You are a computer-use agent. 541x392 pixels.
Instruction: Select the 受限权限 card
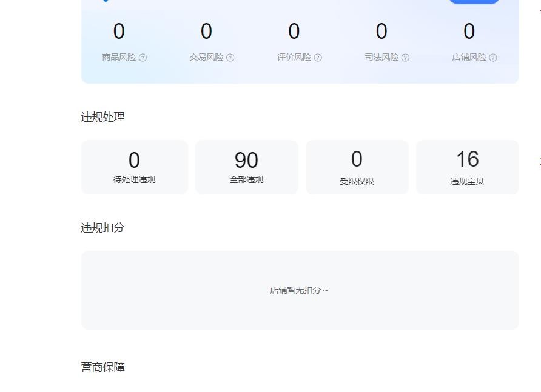[x=357, y=167]
